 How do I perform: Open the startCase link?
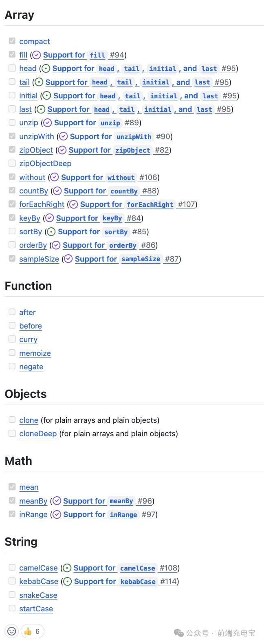click(x=36, y=609)
